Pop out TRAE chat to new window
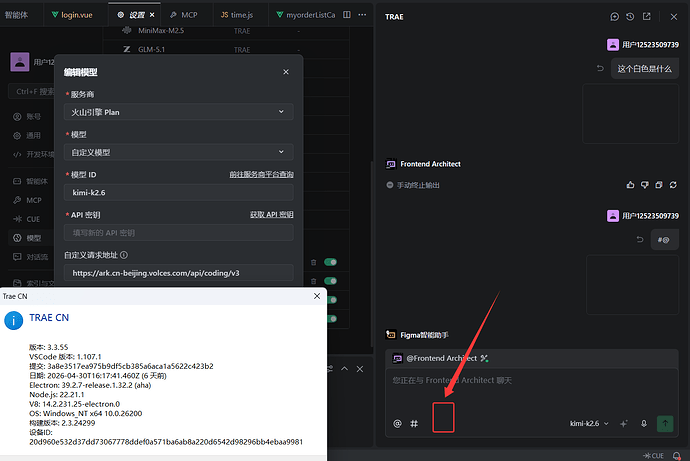Screen dimensions: 690x461 click(x=646, y=17)
